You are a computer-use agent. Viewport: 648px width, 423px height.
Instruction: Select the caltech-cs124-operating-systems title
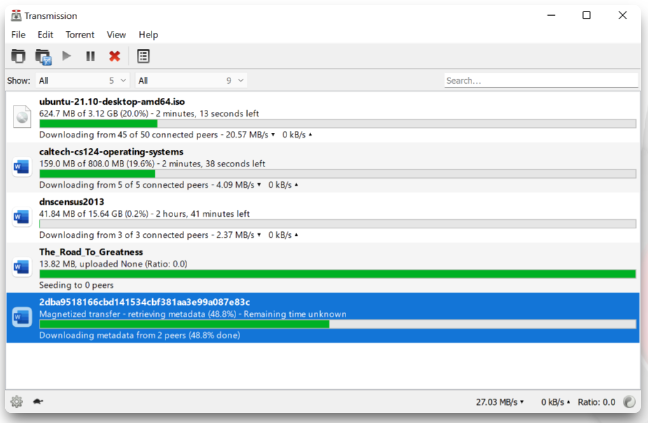(x=111, y=152)
